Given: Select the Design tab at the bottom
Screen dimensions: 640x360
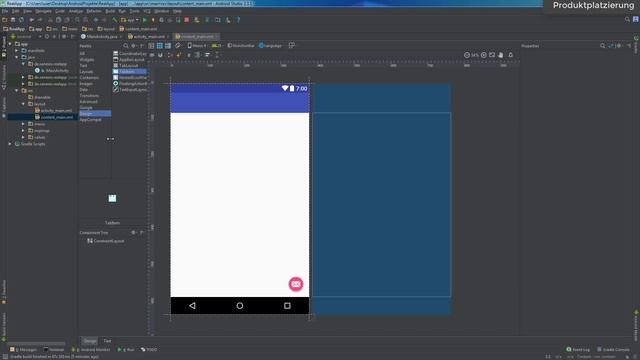Looking at the screenshot, I should point(90,341).
